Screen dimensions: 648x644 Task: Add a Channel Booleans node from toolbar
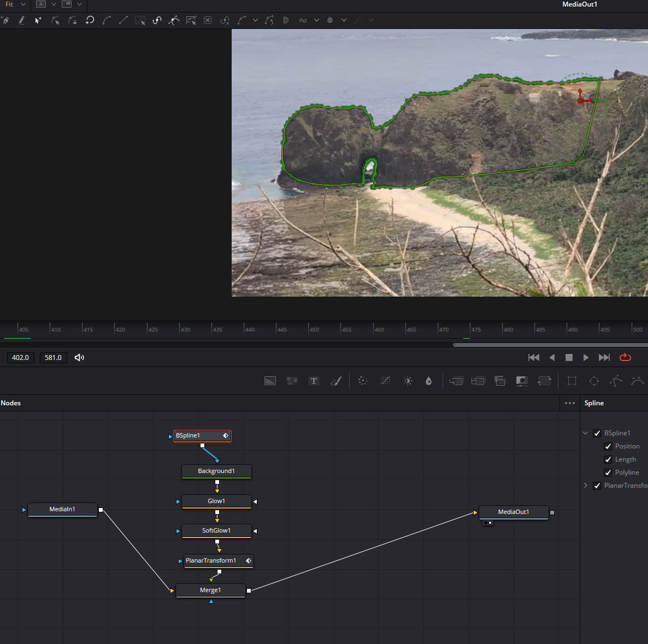point(478,381)
